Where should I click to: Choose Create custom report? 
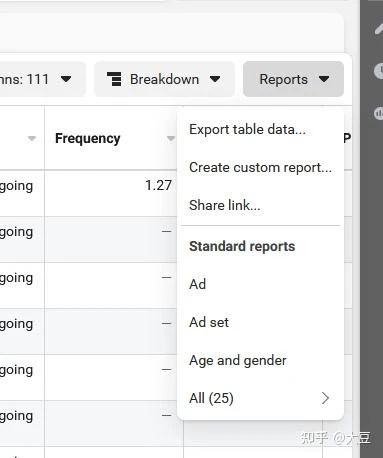(x=260, y=167)
